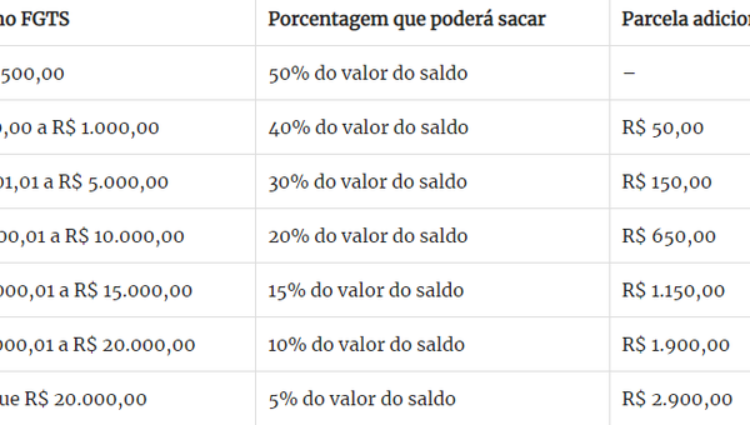Image resolution: width=750 pixels, height=425 pixels.
Task: Click the balance range ending R$ 15.000,00
Action: click(x=96, y=291)
